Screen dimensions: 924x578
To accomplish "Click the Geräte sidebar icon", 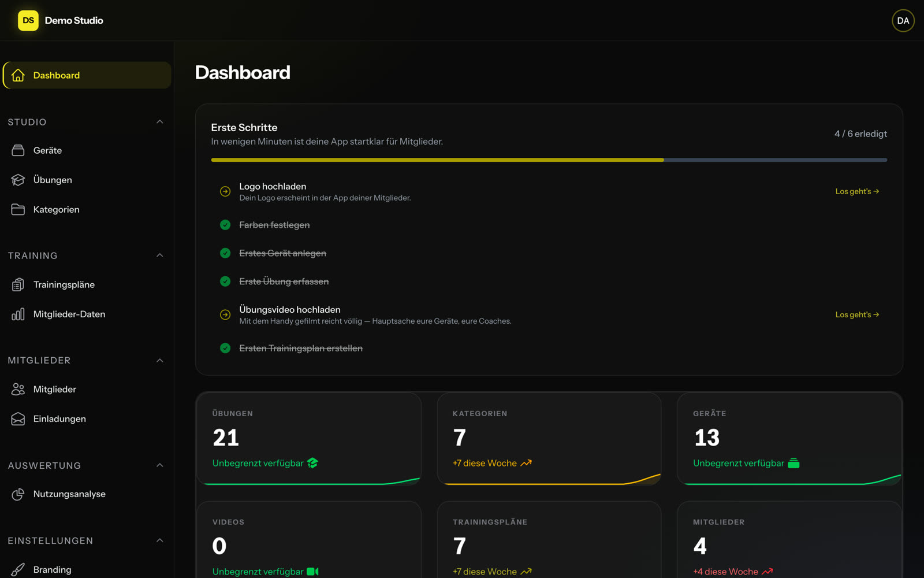I will (18, 150).
